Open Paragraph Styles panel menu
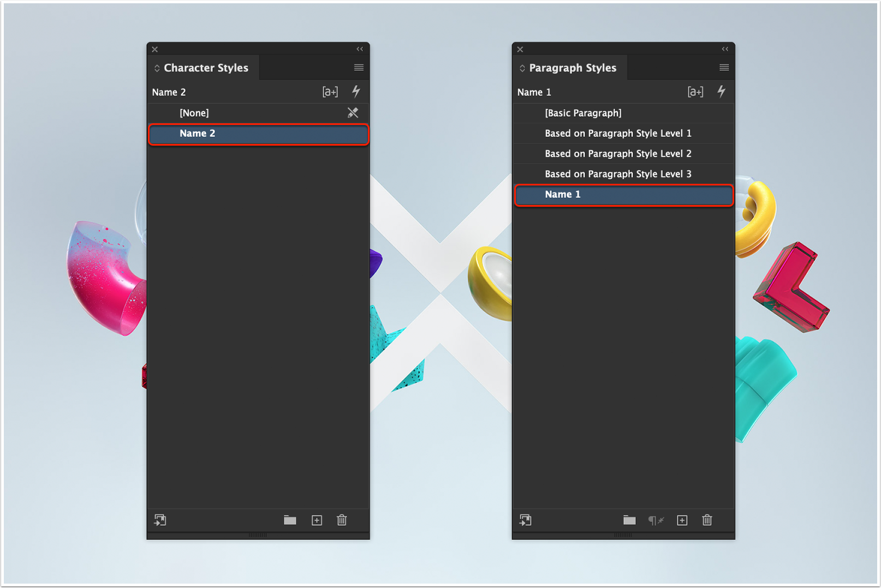This screenshot has height=588, width=881. pyautogui.click(x=724, y=68)
